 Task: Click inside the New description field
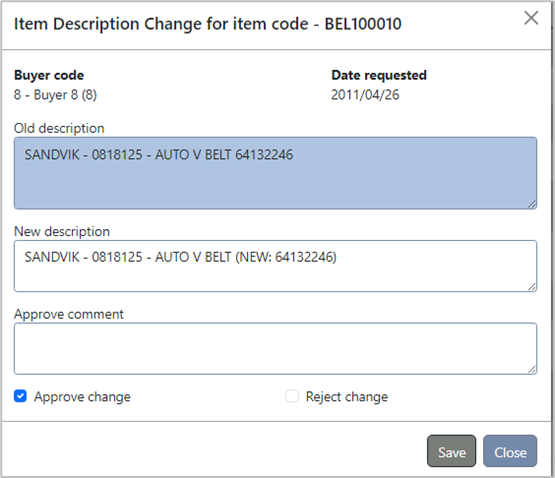(x=275, y=266)
